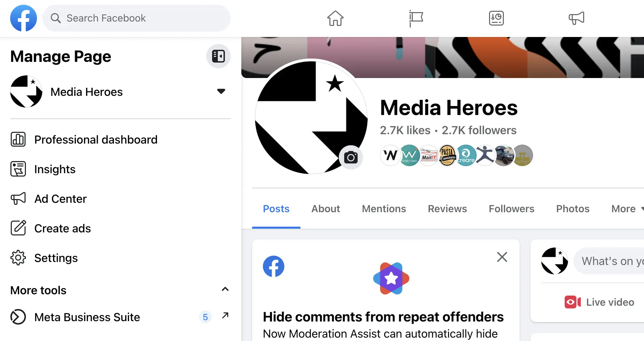Viewport: 644px width, 341px height.
Task: Click the Insights icon in sidebar
Action: click(x=18, y=169)
